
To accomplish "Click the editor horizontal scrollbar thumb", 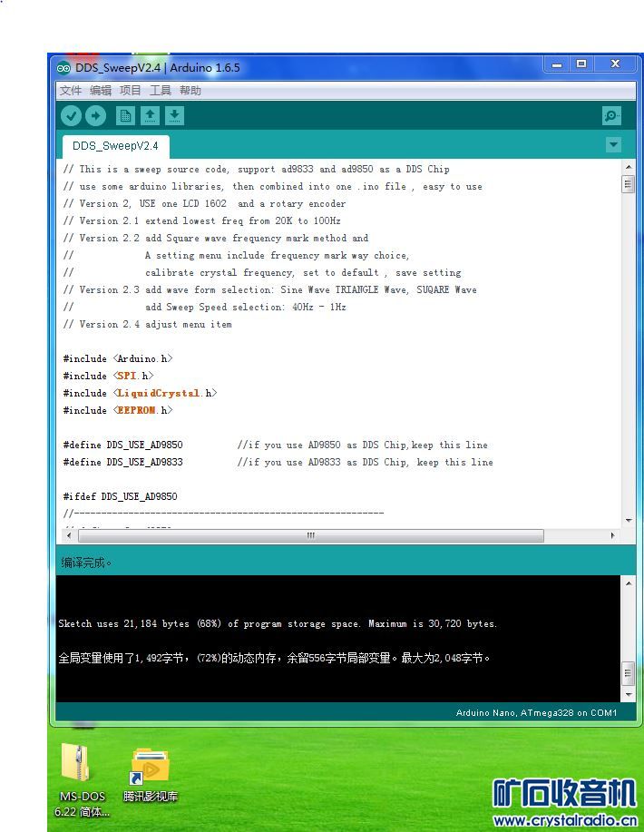I will coord(311,536).
